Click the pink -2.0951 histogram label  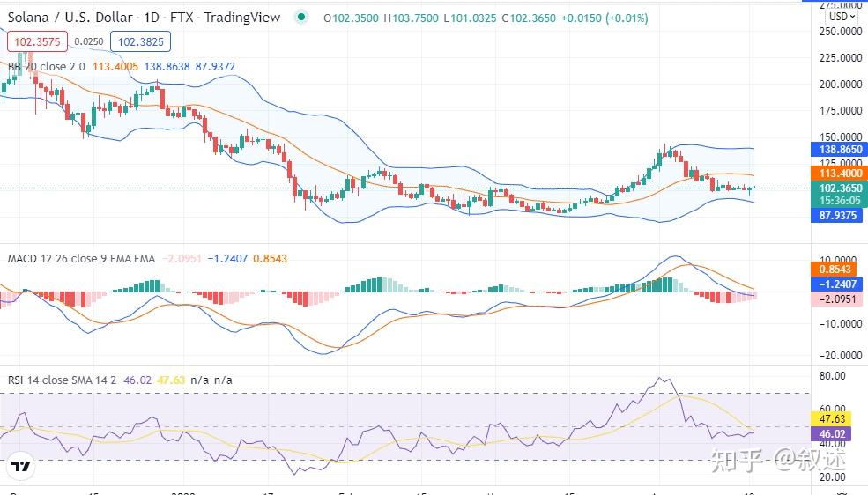click(837, 299)
